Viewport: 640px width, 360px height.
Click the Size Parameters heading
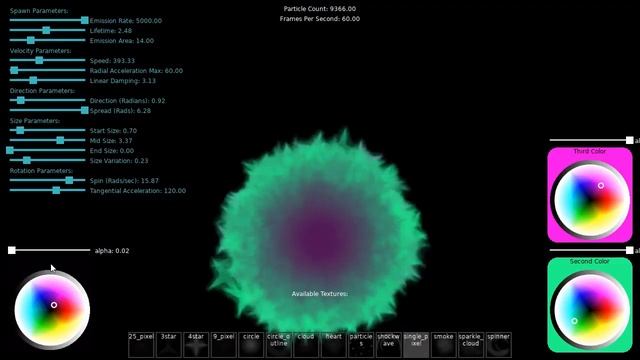point(35,121)
